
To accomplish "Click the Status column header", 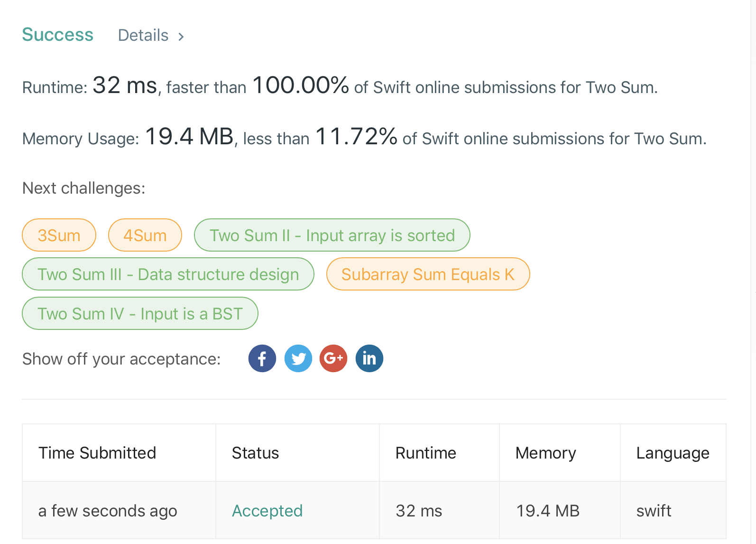I will [x=255, y=453].
